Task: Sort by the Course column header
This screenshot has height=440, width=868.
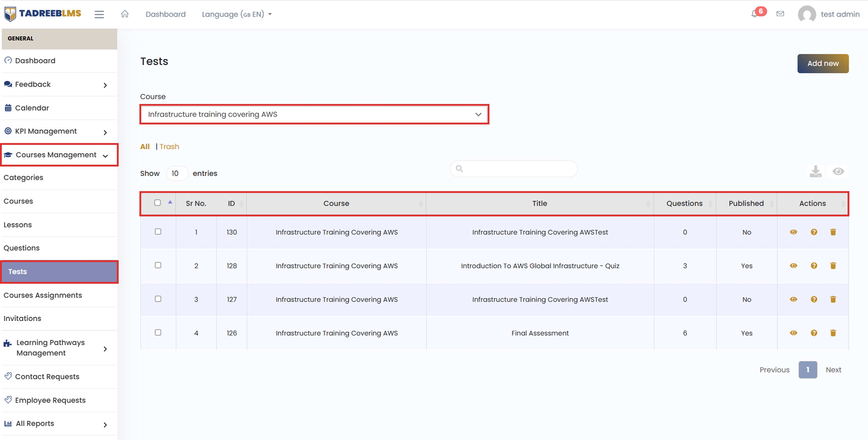Action: point(336,203)
